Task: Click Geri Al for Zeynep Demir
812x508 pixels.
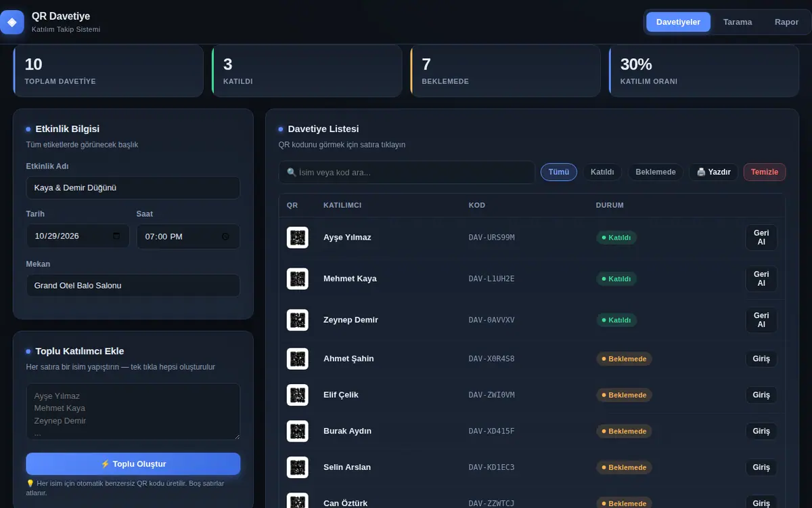Action: [x=761, y=320]
